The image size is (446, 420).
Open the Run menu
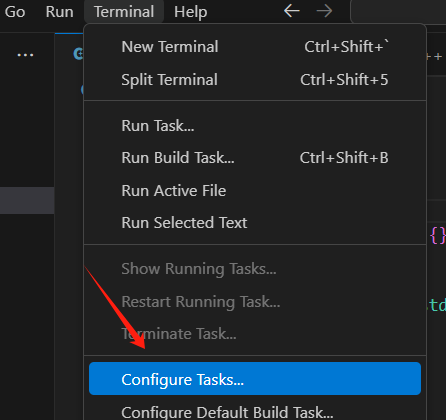(59, 12)
